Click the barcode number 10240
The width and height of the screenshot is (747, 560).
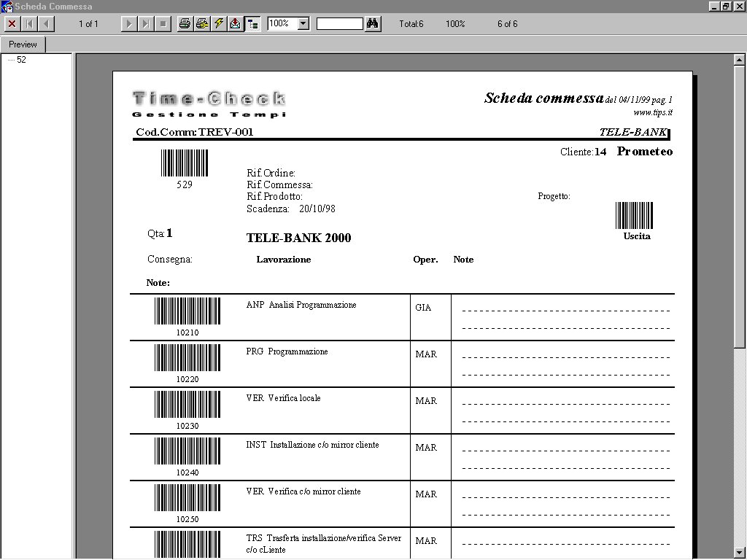(x=187, y=472)
